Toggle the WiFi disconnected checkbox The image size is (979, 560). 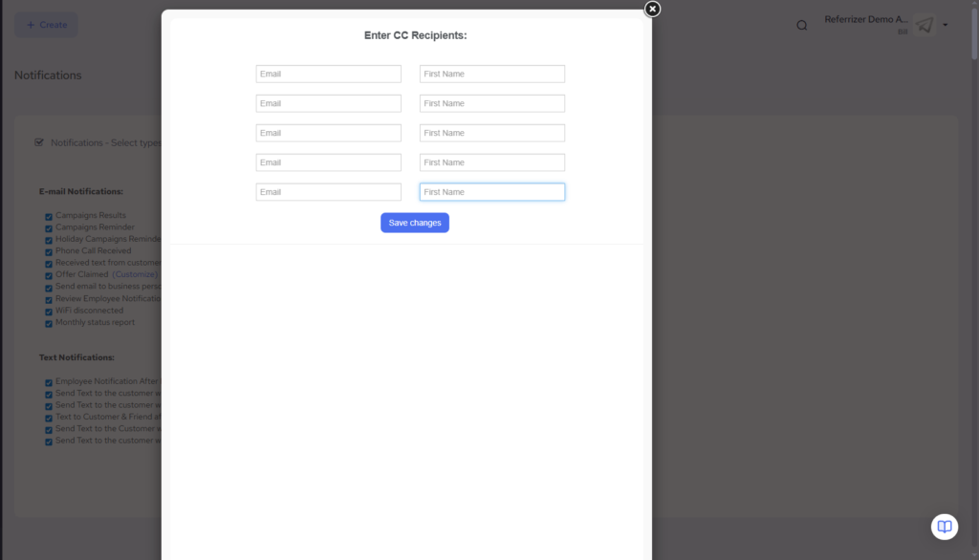pos(49,311)
